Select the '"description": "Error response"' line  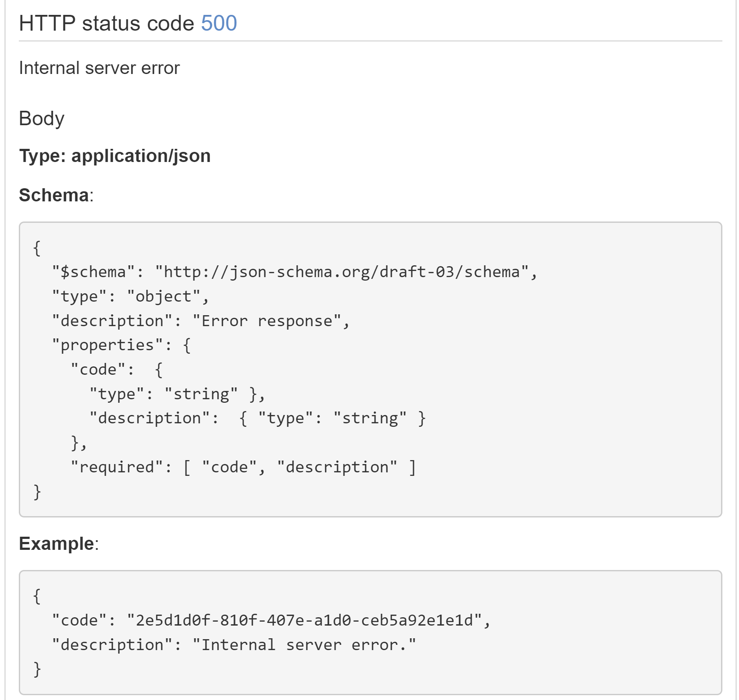click(201, 321)
